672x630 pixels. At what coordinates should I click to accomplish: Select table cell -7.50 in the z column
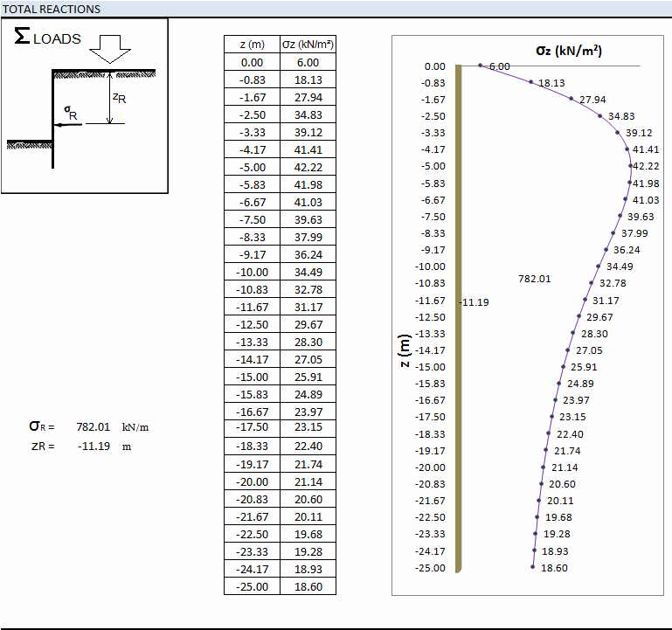252,219
